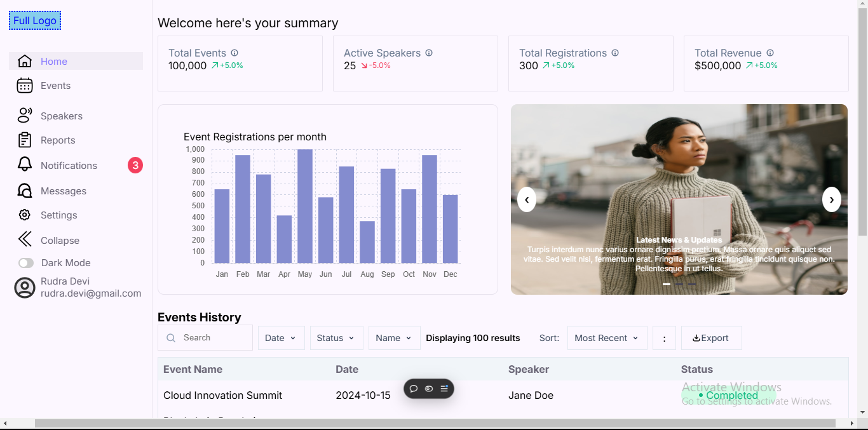
Task: Click the Events calendar icon in sidebar
Action: click(25, 86)
